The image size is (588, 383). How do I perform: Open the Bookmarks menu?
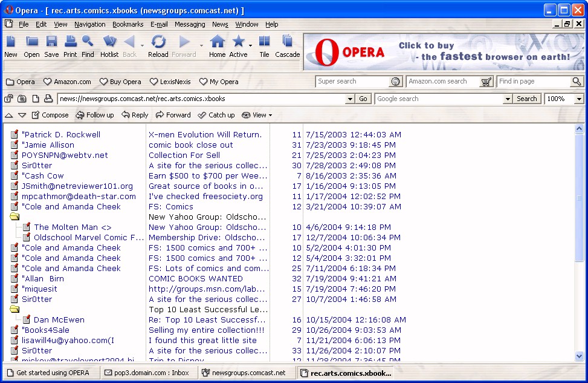pos(128,24)
